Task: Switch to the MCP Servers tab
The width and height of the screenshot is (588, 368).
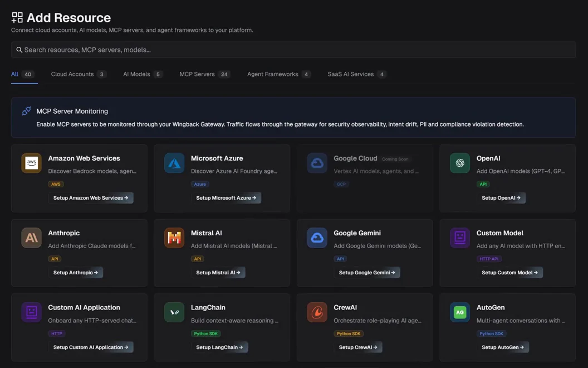Action: 205,74
